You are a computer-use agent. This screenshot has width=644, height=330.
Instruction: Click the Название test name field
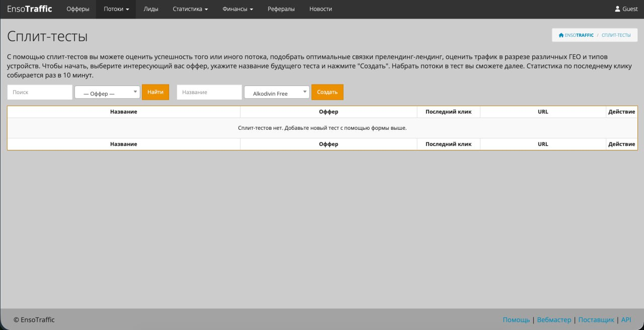click(x=209, y=92)
